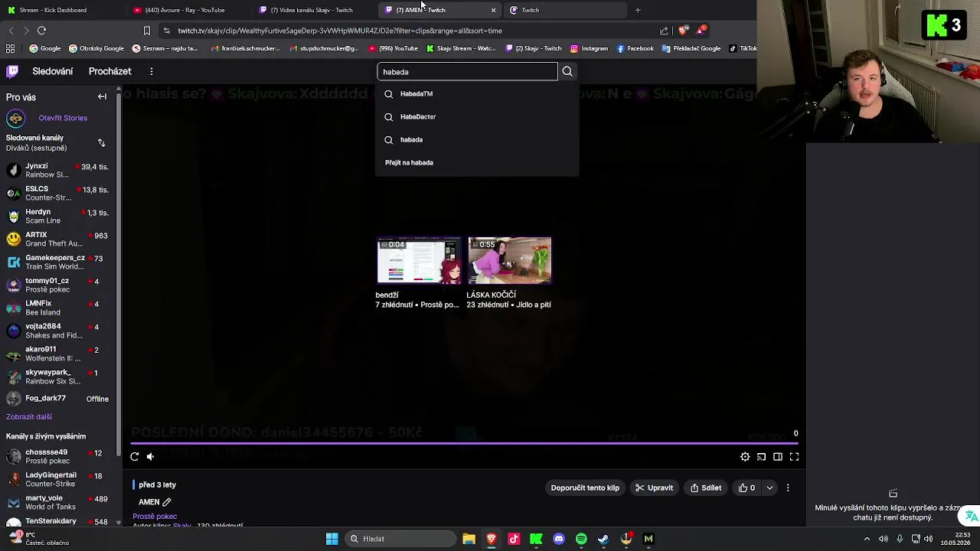The height and width of the screenshot is (551, 980).
Task: Open Instagram bookmark
Action: pos(589,48)
